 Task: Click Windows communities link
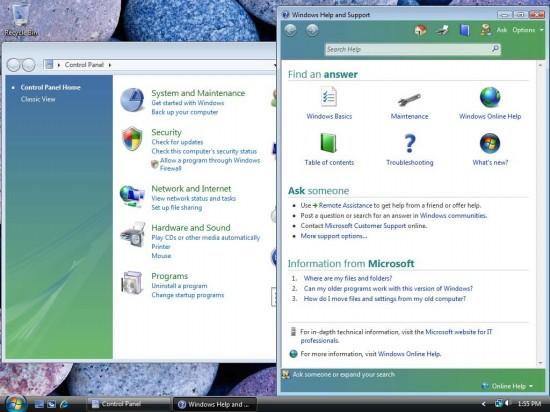pyautogui.click(x=453, y=216)
